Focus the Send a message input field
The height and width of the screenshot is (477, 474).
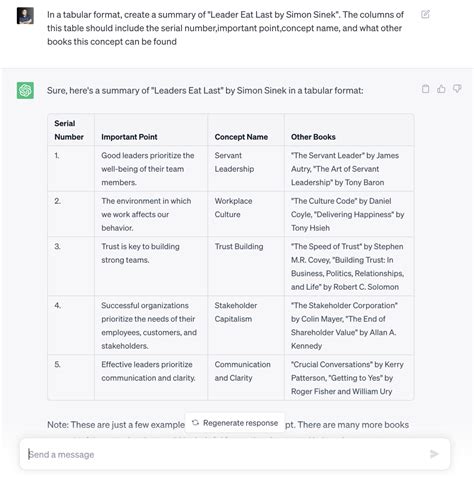(227, 454)
